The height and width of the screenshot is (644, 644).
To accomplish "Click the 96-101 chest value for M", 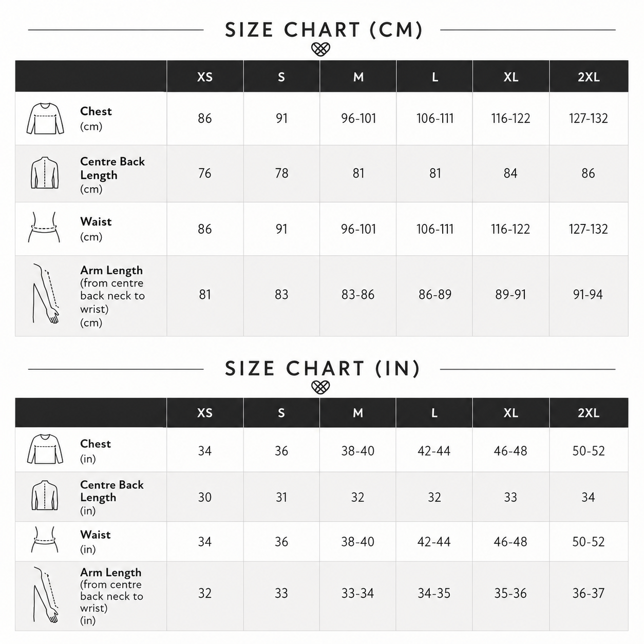I will [358, 119].
